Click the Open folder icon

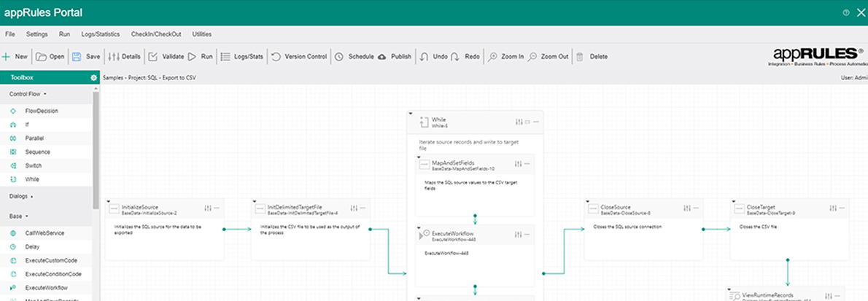41,56
